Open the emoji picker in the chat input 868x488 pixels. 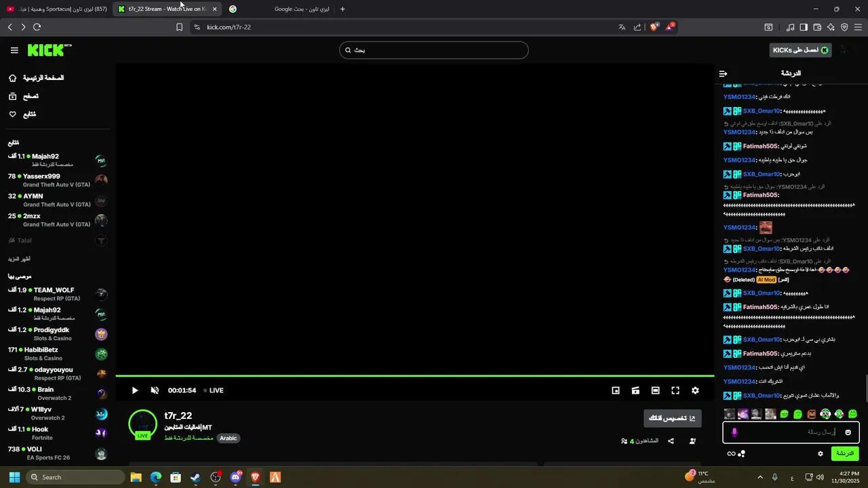[x=848, y=432]
